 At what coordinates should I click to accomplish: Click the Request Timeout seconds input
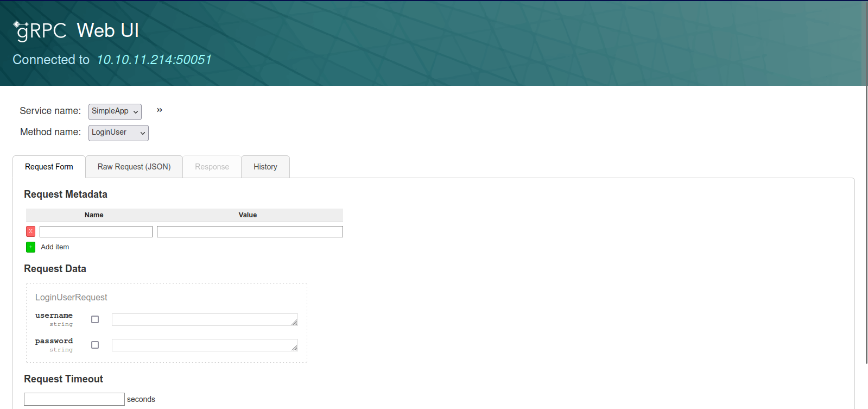tap(74, 399)
